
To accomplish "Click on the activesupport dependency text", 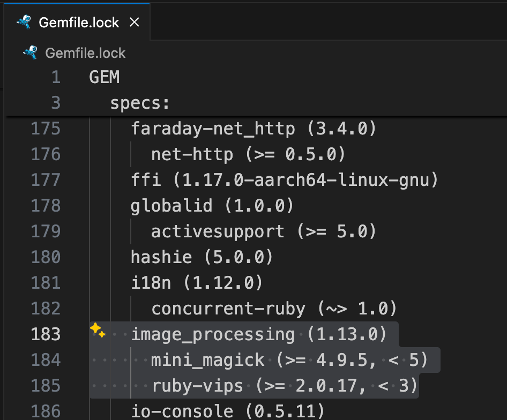I will [x=218, y=231].
